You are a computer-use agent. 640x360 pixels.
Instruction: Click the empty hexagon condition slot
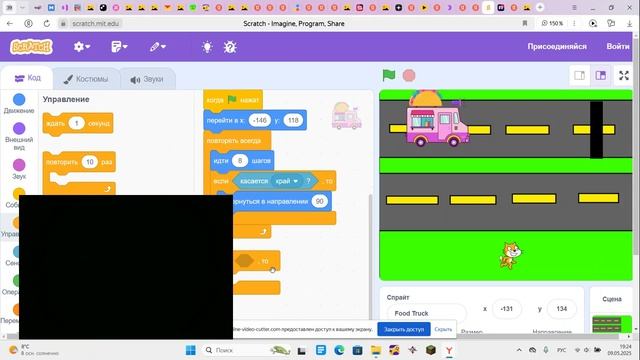point(244,260)
